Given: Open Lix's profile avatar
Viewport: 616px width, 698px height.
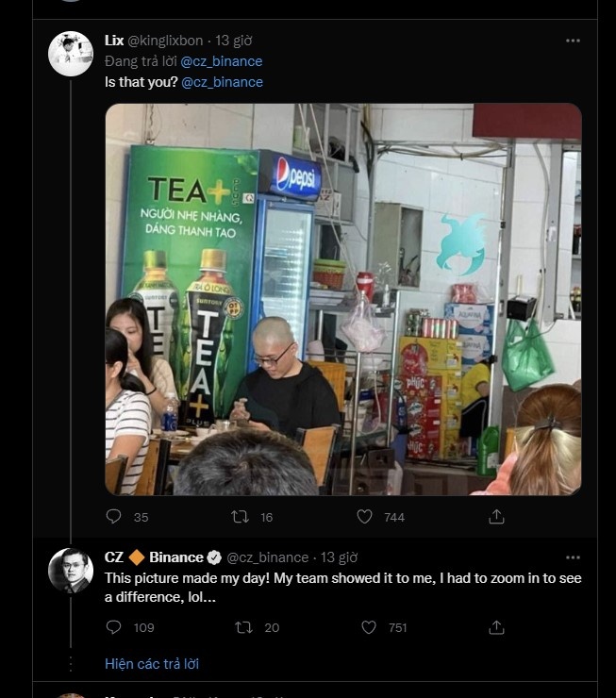Looking at the screenshot, I should (x=70, y=54).
